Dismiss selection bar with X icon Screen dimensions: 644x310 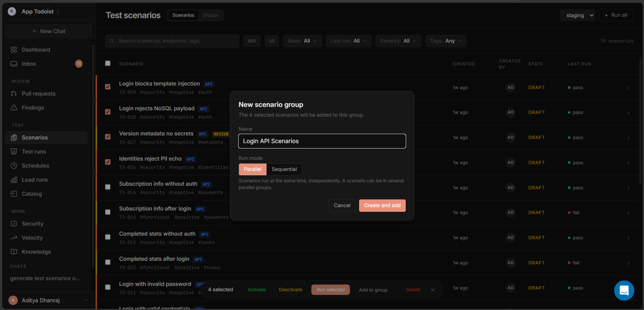pyautogui.click(x=433, y=290)
